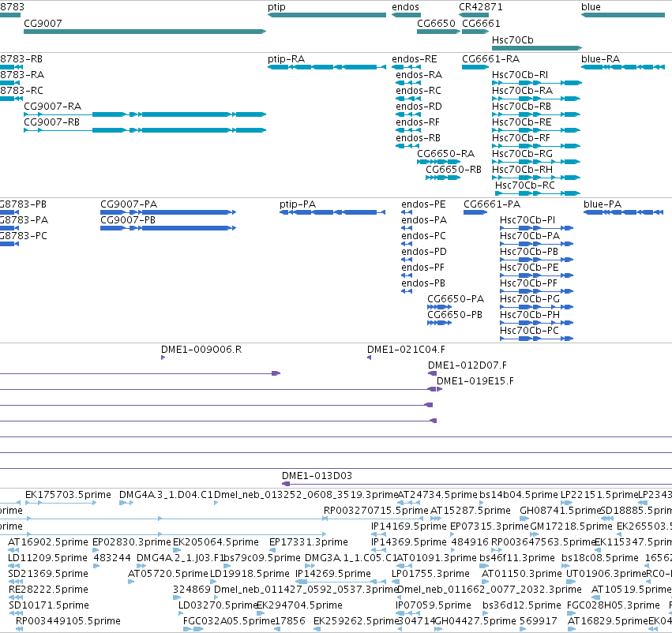Viewport: 672px width, 633px height.
Task: Click the ptip-PA protein feature
Action: 332,212
